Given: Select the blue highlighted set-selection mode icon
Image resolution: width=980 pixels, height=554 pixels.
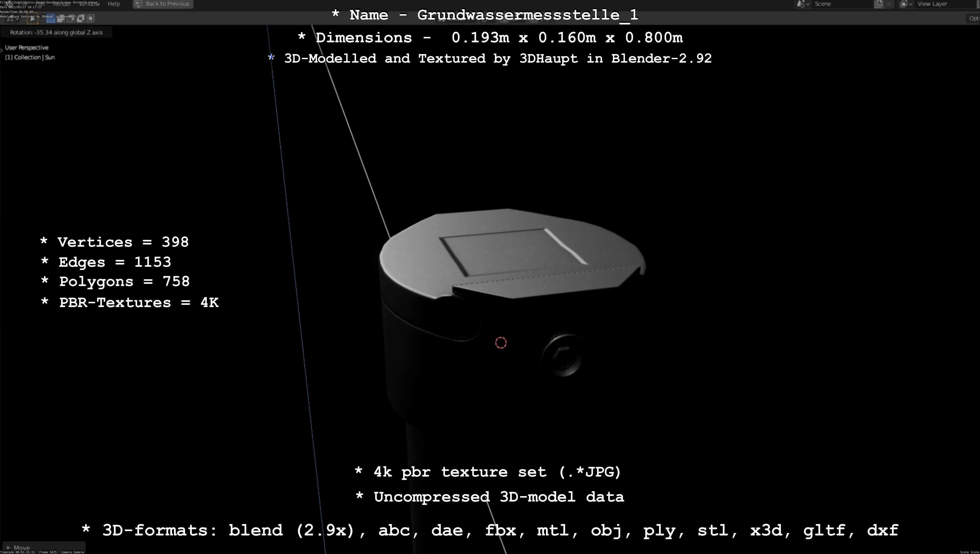Looking at the screenshot, I should coord(51,18).
